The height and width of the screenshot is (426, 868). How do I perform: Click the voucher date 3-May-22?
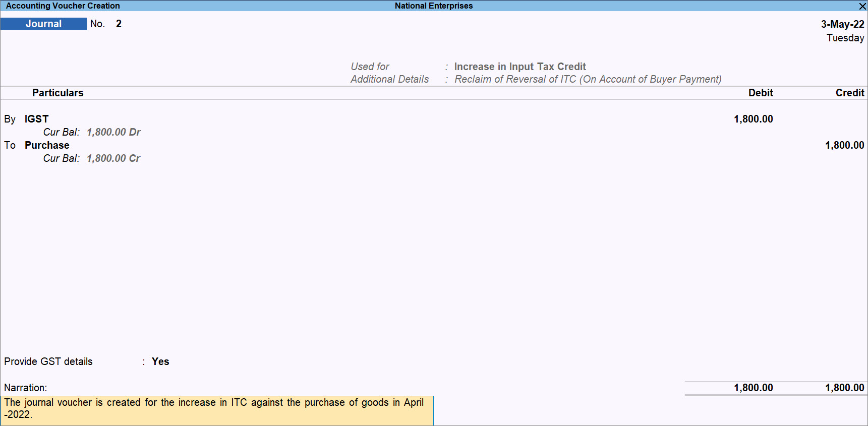(x=842, y=24)
